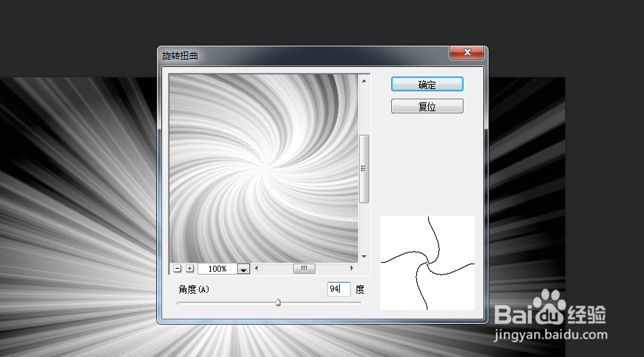Click the preview's down scroll arrow
Image resolution: width=644 pixels, height=357 pixels.
pos(364,257)
